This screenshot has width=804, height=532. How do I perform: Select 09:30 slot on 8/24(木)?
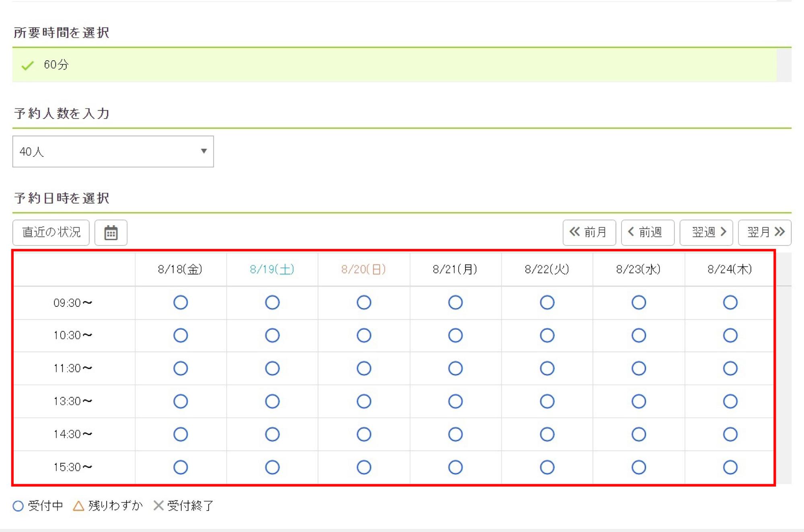[x=730, y=302]
